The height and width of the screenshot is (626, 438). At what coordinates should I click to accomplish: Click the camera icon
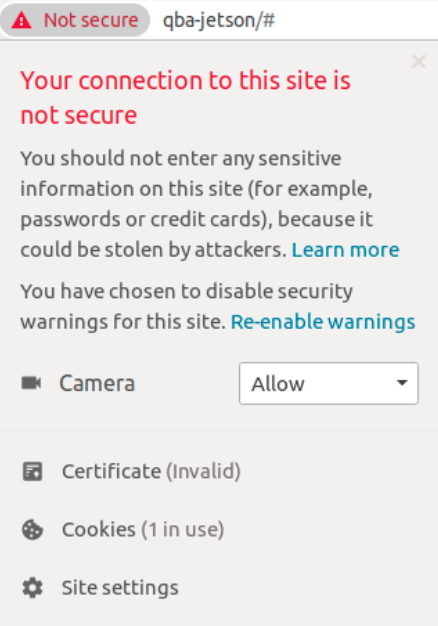[x=31, y=383]
